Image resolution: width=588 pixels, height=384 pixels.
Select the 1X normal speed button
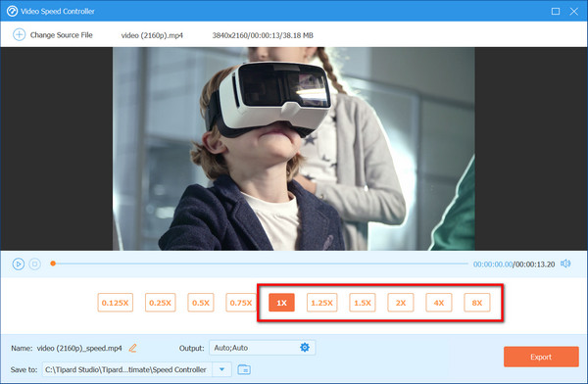pos(281,303)
